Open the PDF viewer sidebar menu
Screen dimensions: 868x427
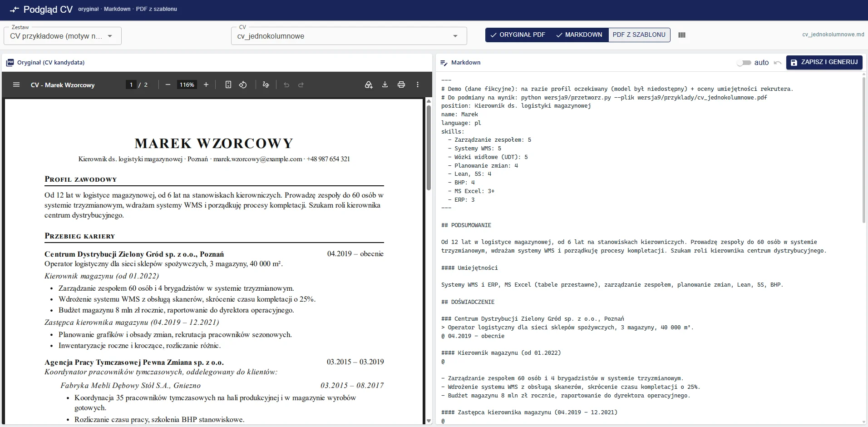[x=16, y=85]
